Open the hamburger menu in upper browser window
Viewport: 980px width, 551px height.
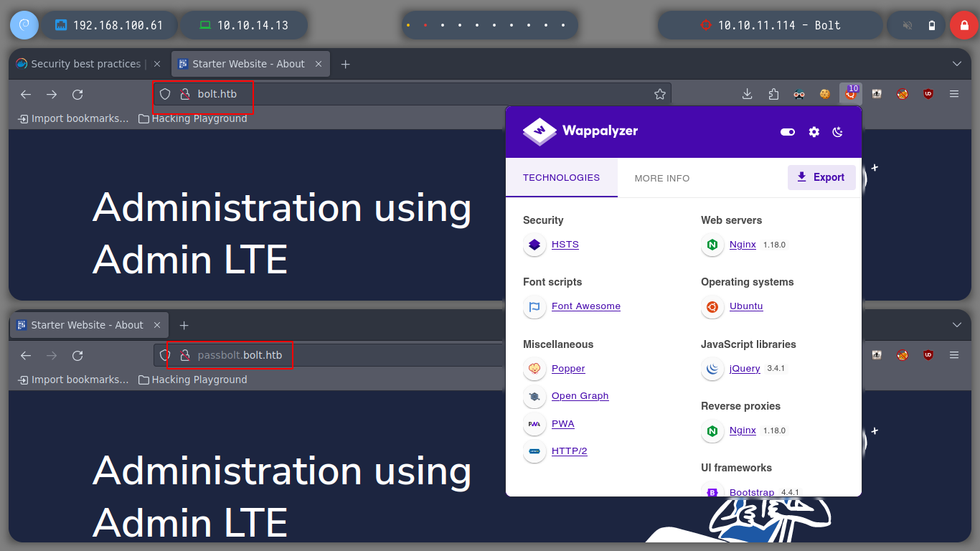click(954, 94)
